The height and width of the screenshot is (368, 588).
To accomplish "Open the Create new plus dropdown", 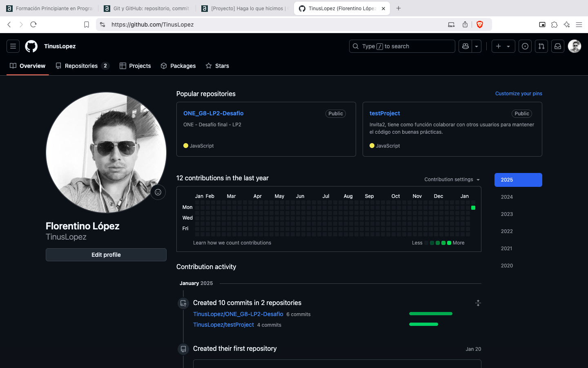I will 503,46.
